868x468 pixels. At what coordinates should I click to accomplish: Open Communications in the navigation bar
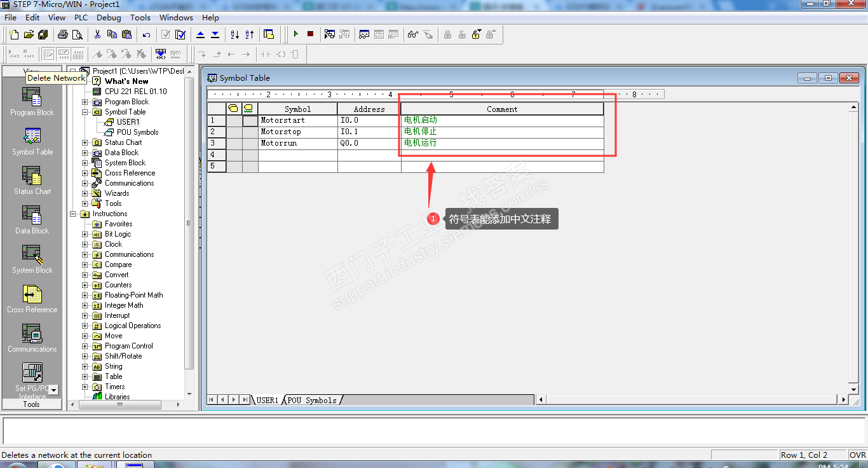pos(32,338)
